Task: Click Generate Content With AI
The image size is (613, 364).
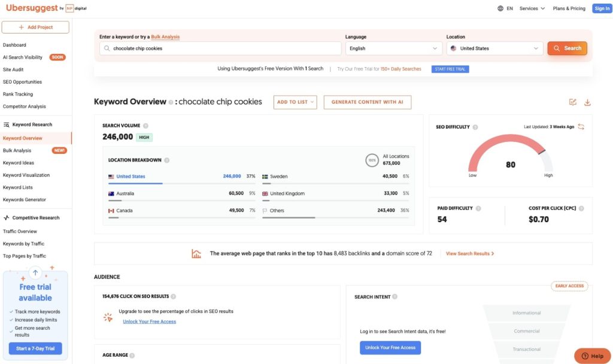Action: 367,102
